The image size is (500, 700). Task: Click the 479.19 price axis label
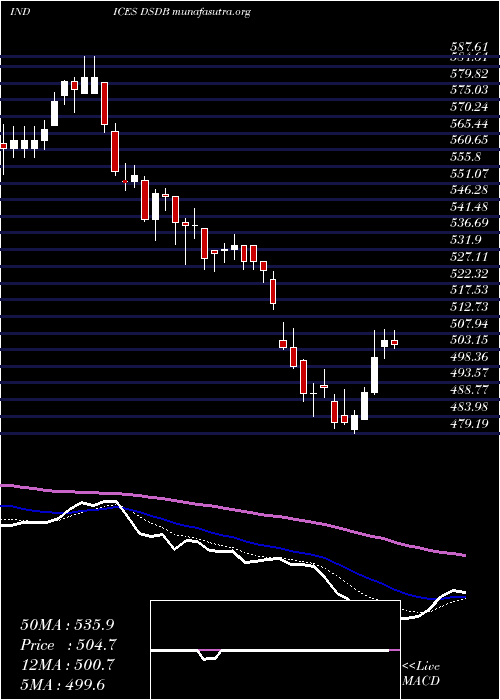[469, 424]
